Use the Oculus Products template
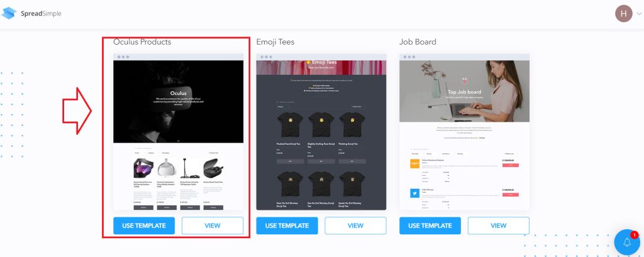Viewport: 644px width, 257px height. pyautogui.click(x=144, y=226)
